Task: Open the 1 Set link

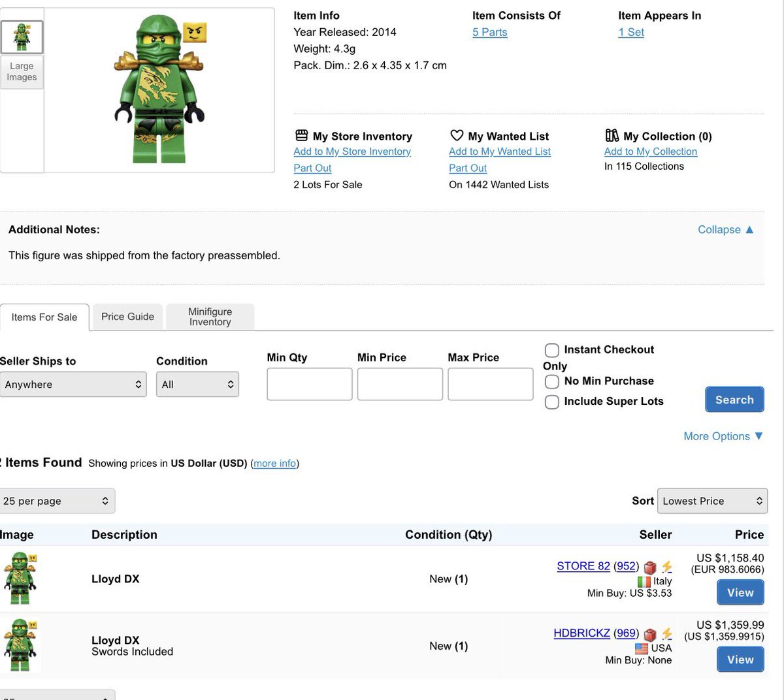Action: pos(631,32)
